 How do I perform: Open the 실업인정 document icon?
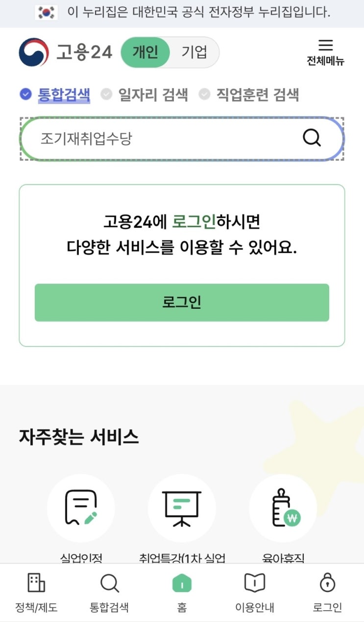click(81, 508)
